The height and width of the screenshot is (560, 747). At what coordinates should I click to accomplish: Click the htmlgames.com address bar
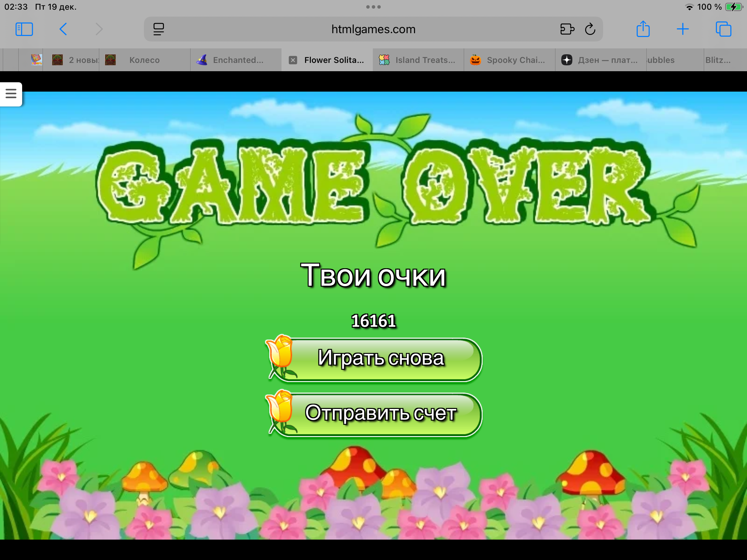point(373,29)
